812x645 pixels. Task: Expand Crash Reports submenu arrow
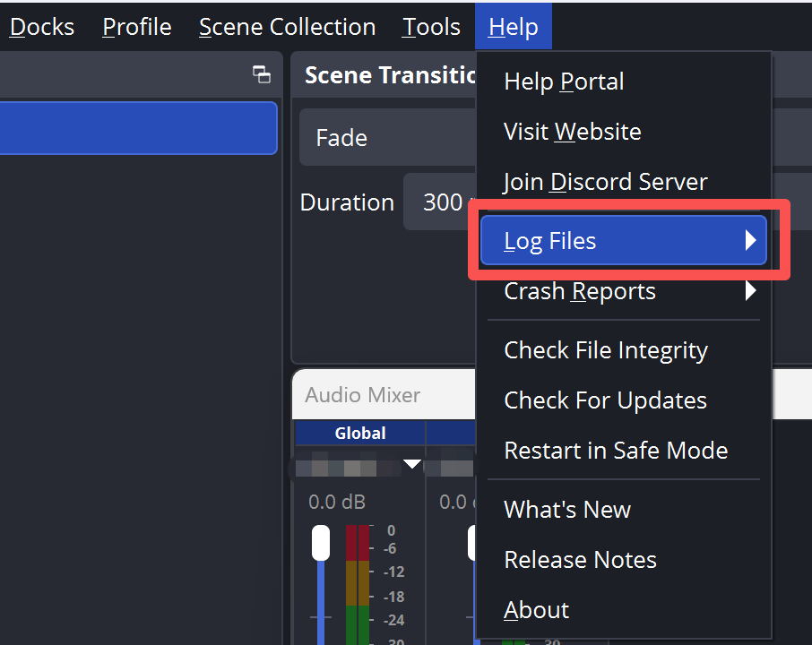pyautogui.click(x=750, y=291)
